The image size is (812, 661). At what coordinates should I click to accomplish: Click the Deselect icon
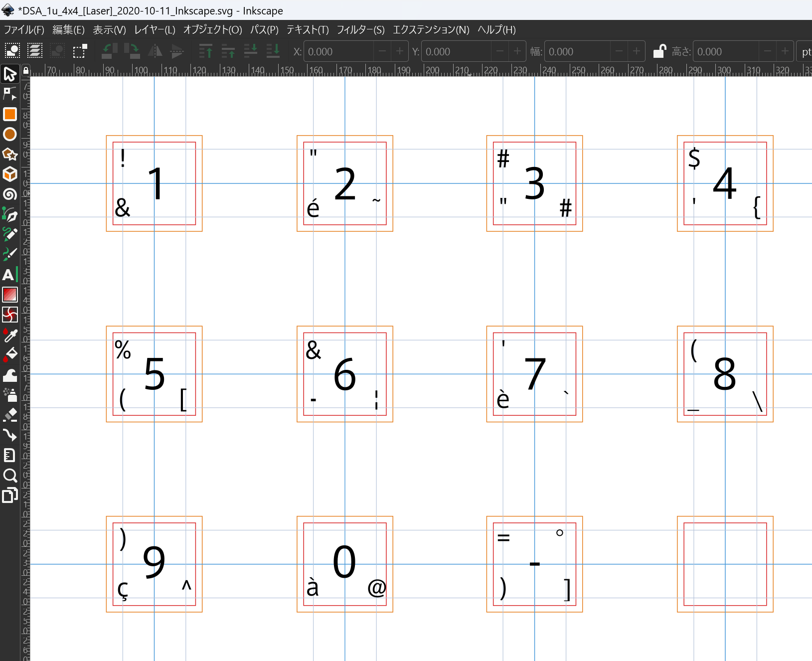pos(57,51)
